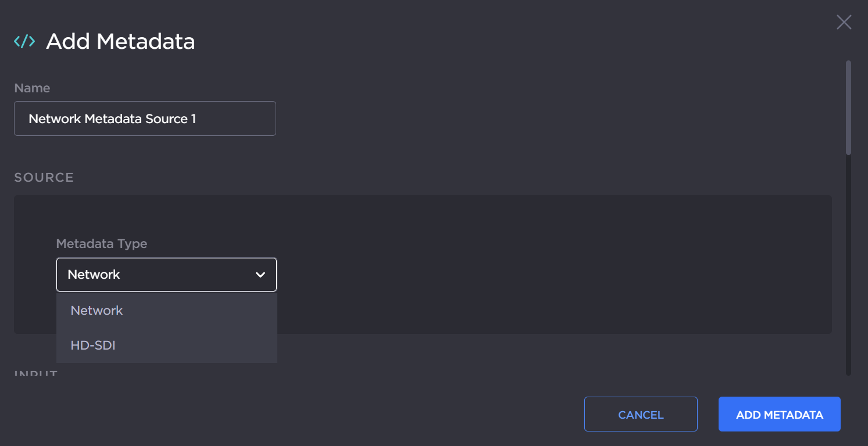Confirm metadata creation with ADD METADATA
Viewport: 868px width, 446px height.
(779, 414)
